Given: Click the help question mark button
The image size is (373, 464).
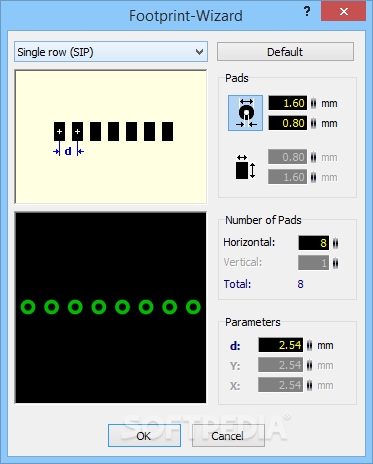Looking at the screenshot, I should pos(307,12).
